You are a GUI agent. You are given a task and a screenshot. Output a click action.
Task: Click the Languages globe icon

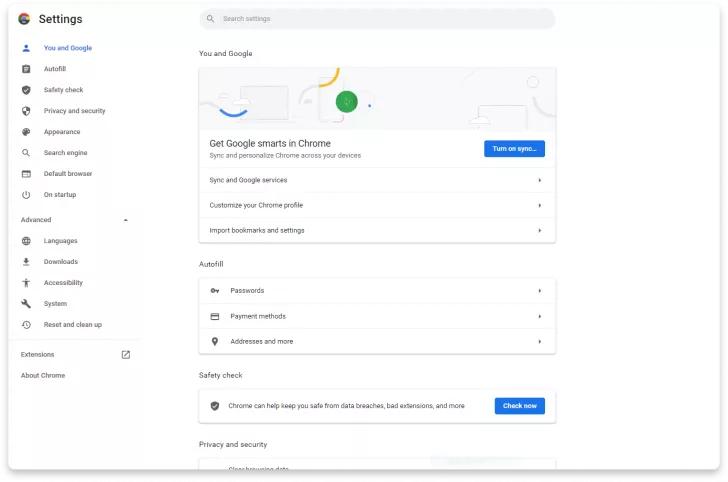click(x=26, y=241)
